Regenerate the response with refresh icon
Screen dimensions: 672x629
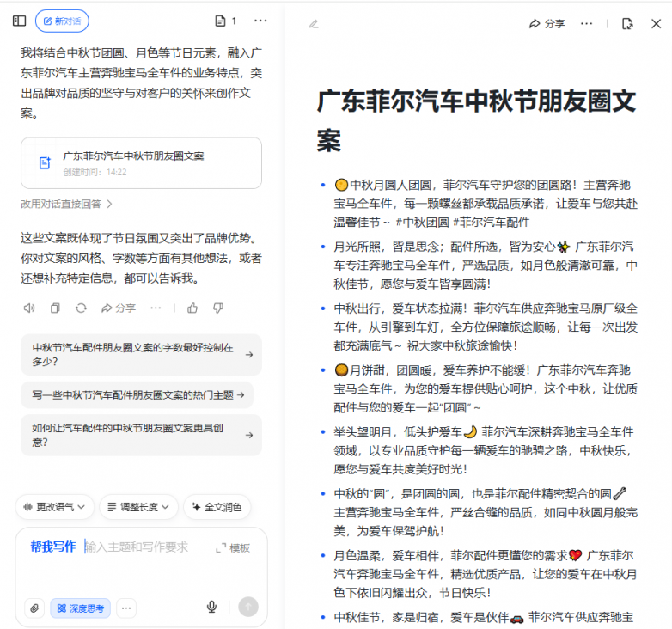(81, 308)
